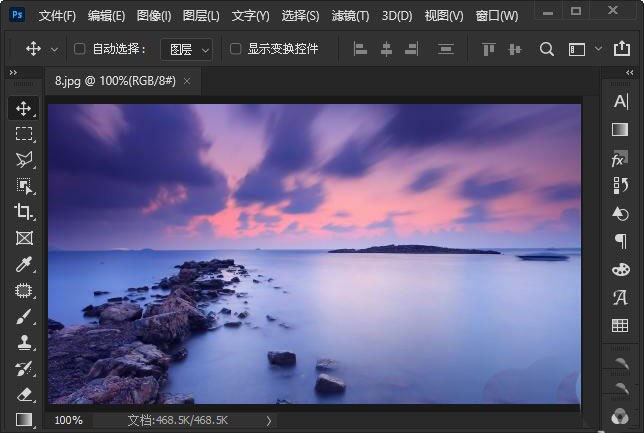
Task: Open the Swatches palette panel icon
Action: pyautogui.click(x=620, y=269)
